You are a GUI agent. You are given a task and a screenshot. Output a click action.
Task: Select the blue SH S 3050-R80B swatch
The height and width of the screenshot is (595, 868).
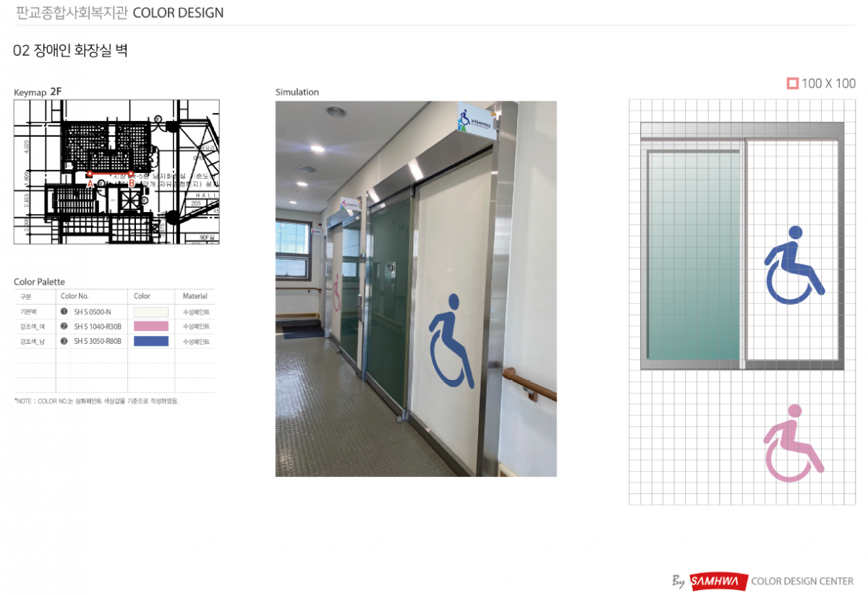coord(150,341)
